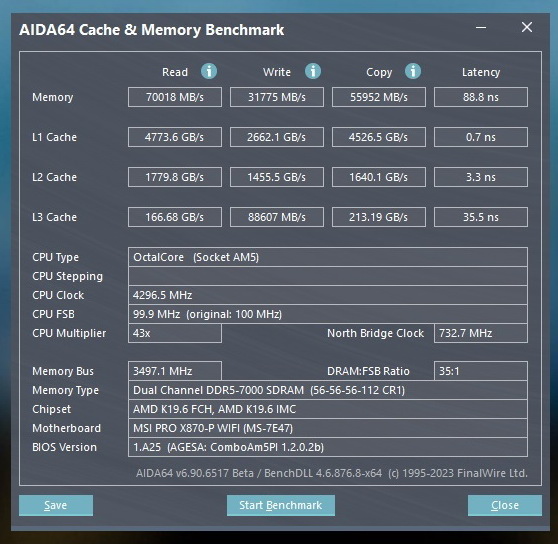Click North Bridge Clock value 732.7 MHz

tap(481, 333)
